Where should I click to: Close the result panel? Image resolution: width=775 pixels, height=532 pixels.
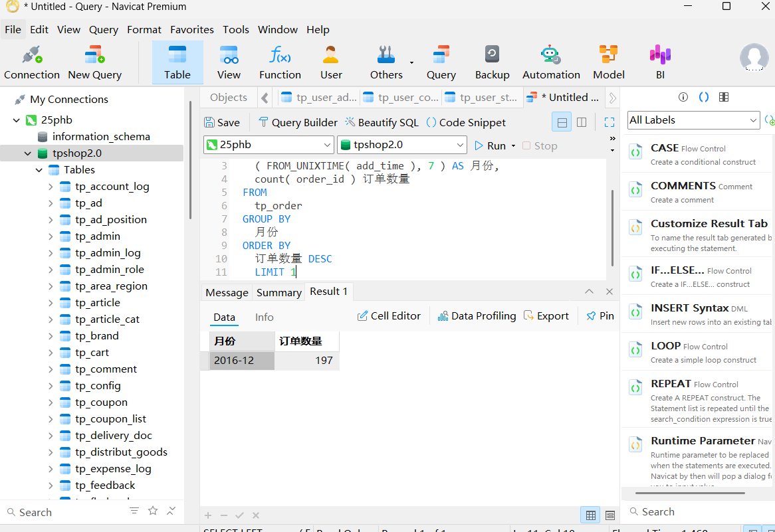coord(609,292)
